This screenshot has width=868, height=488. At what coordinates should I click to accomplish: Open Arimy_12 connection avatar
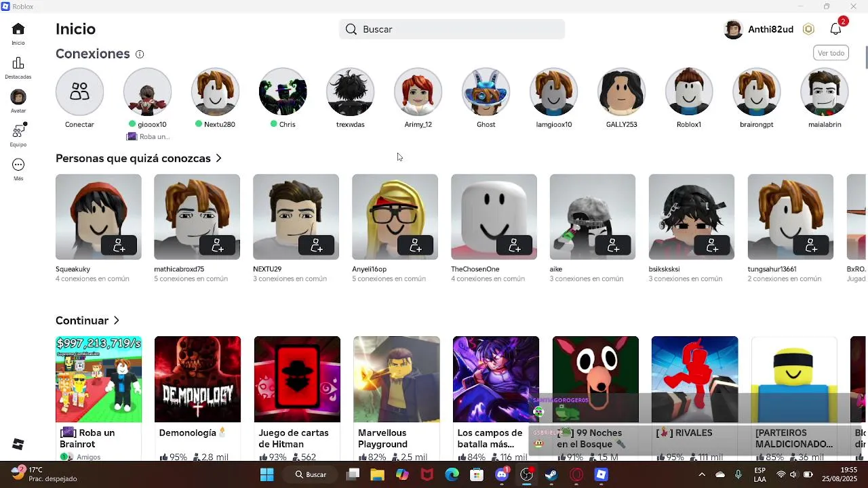[418, 91]
